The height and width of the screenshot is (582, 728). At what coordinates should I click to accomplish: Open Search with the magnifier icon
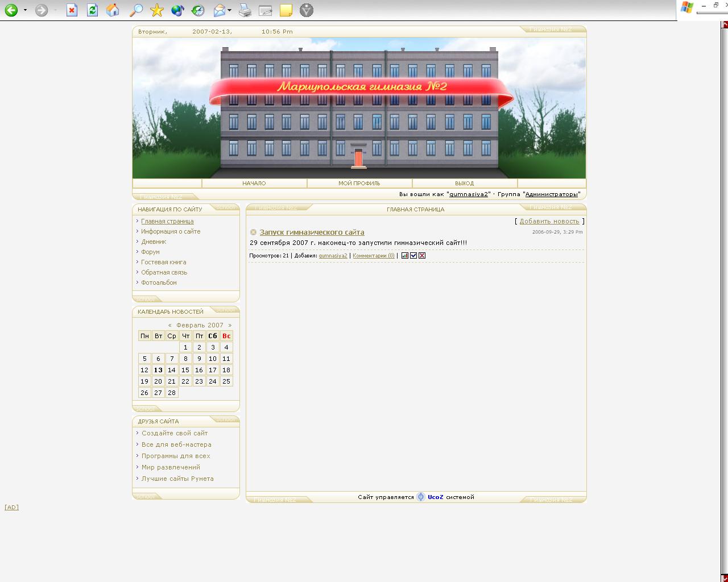tap(136, 10)
